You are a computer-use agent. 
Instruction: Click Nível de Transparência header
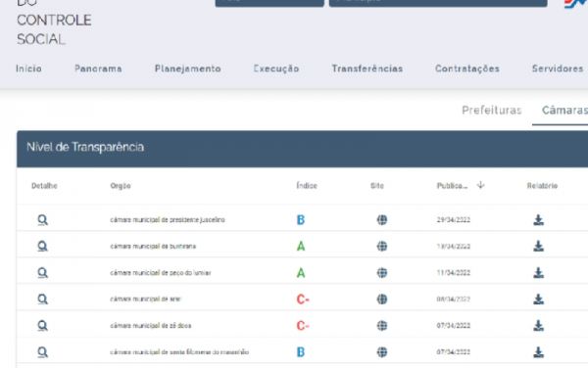tap(85, 147)
